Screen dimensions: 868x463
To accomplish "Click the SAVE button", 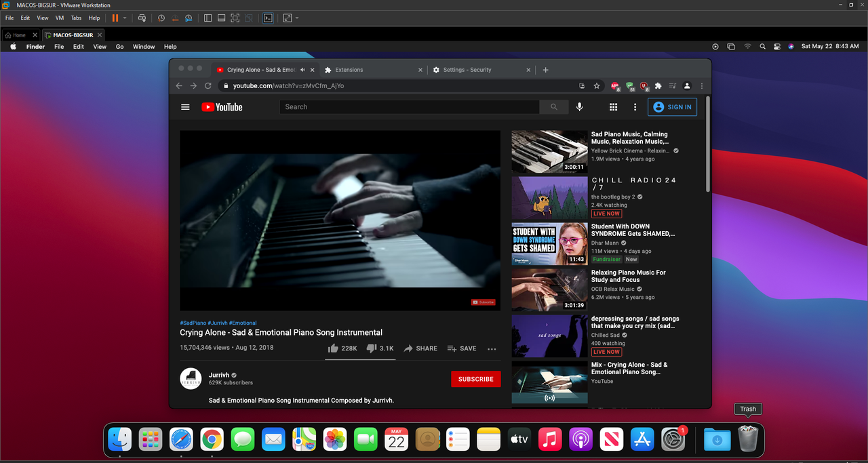I will (462, 348).
